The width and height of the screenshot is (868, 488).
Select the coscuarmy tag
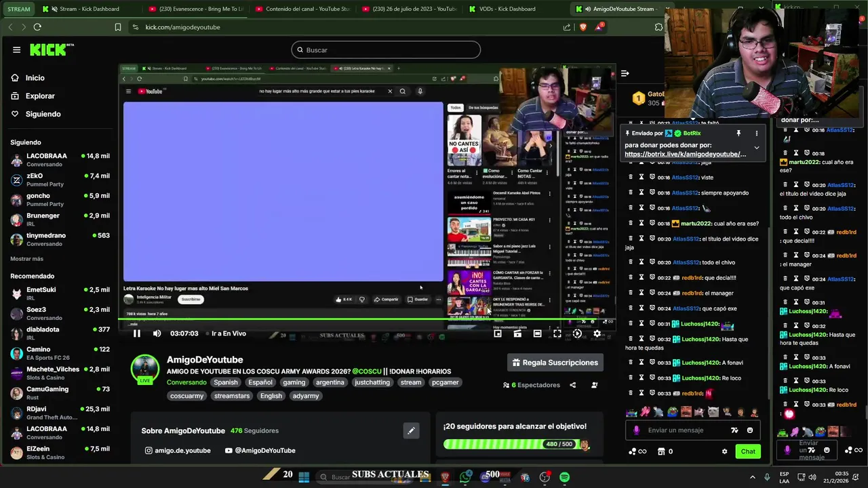pyautogui.click(x=186, y=396)
